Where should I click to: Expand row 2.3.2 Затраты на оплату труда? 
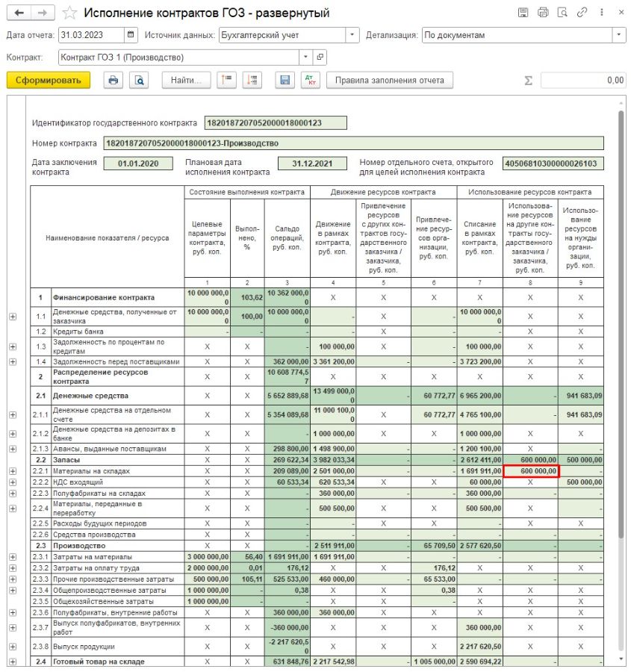point(13,568)
